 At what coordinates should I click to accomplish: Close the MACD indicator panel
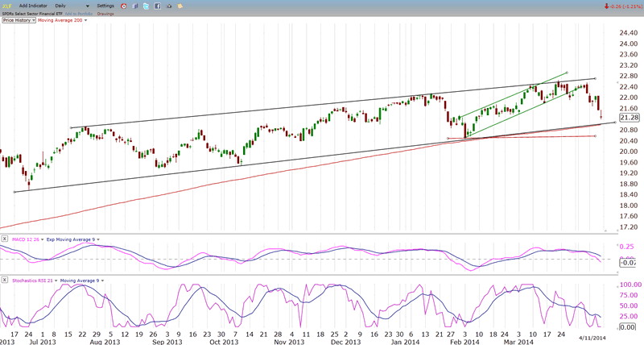[4, 239]
